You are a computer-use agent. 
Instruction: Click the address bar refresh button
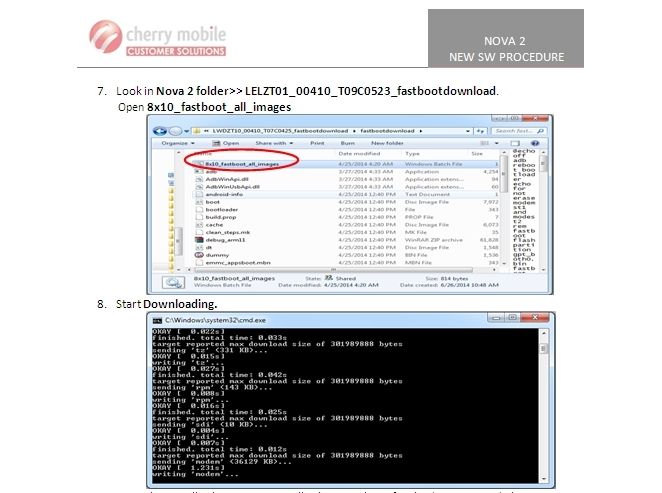coord(480,131)
